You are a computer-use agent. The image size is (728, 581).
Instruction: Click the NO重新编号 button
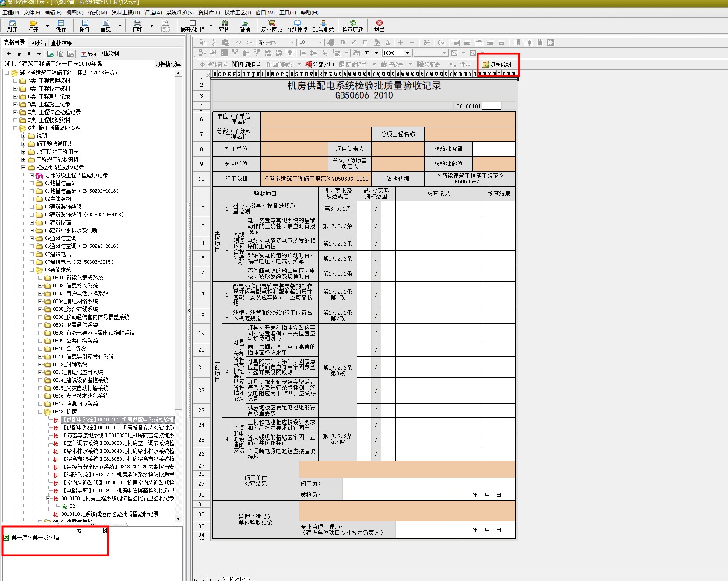(246, 64)
